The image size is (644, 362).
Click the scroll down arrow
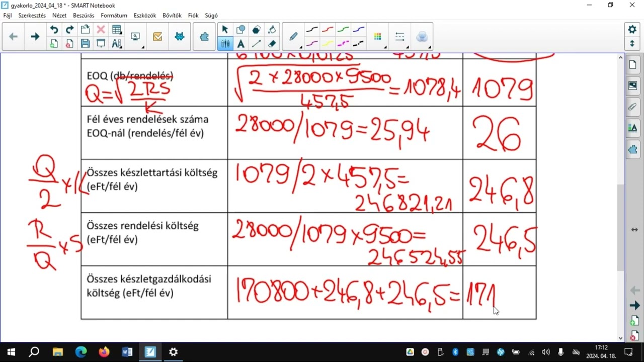pos(620,338)
